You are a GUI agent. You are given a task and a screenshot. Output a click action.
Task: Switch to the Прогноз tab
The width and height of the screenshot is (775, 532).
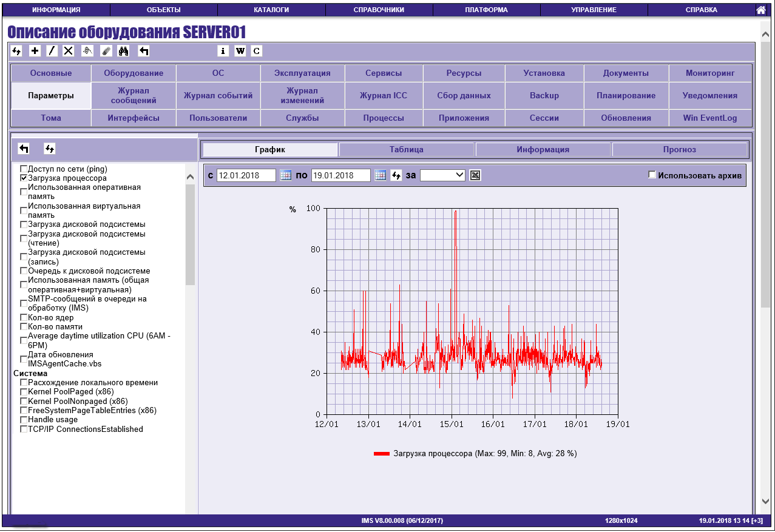coord(680,149)
